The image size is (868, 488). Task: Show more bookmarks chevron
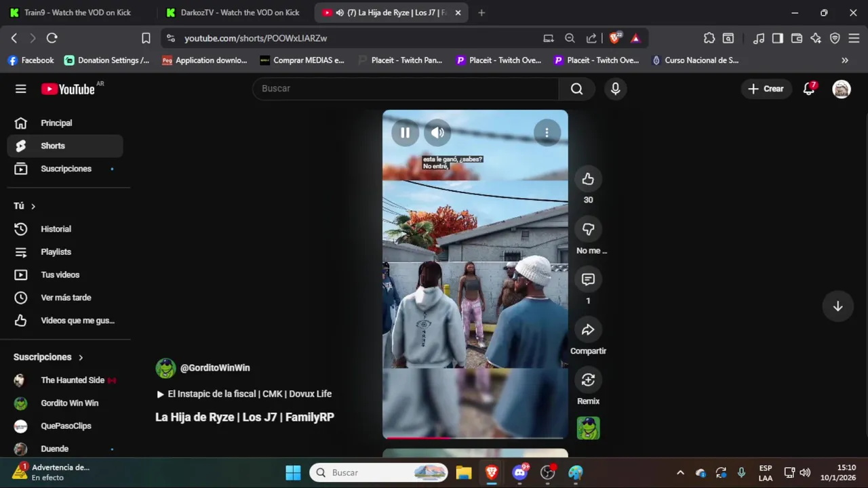pyautogui.click(x=845, y=60)
